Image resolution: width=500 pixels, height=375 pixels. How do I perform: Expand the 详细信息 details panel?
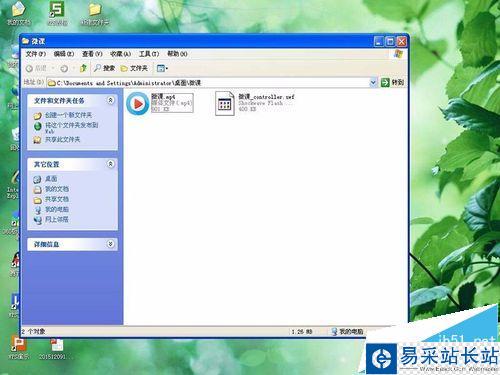point(110,244)
